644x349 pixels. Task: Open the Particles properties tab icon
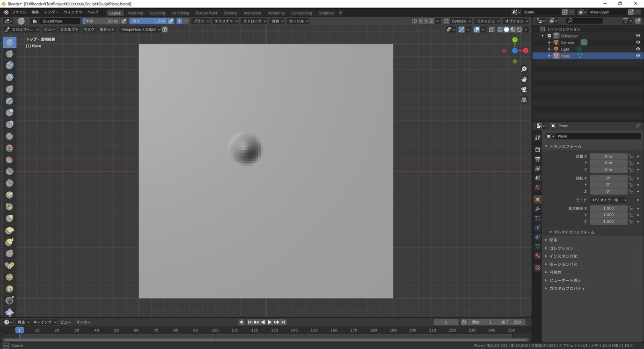pos(538,218)
